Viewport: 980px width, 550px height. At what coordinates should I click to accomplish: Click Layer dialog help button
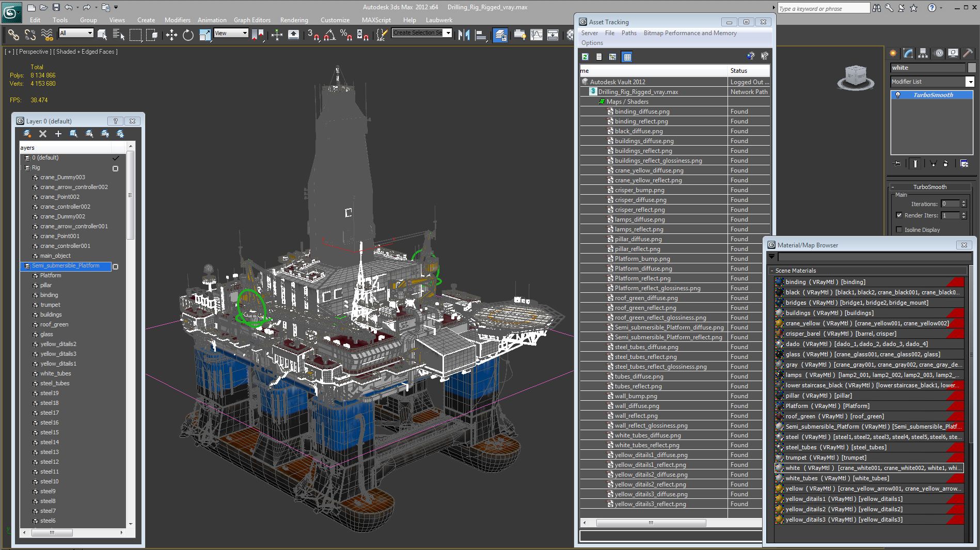tap(116, 121)
